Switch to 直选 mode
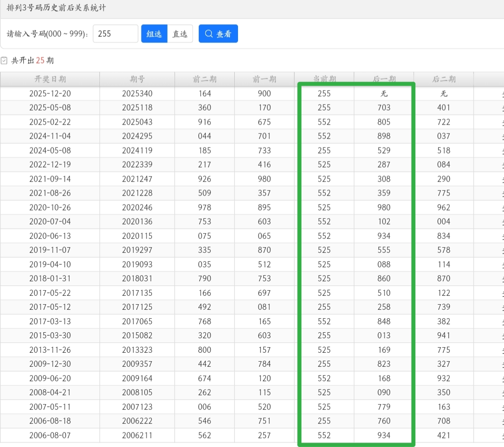This screenshot has height=447, width=504. point(180,34)
